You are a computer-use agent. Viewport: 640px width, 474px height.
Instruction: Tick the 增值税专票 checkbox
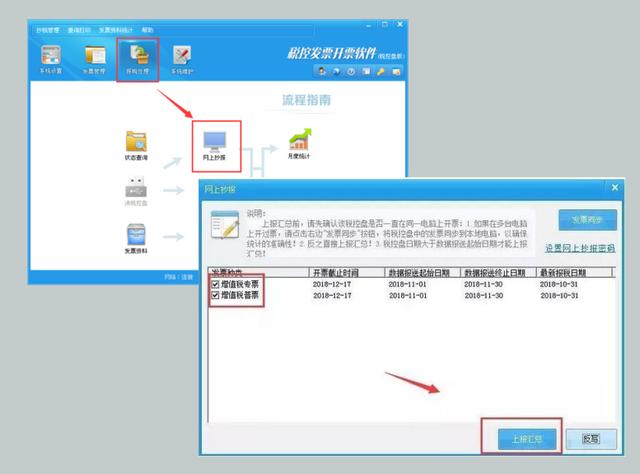215,284
